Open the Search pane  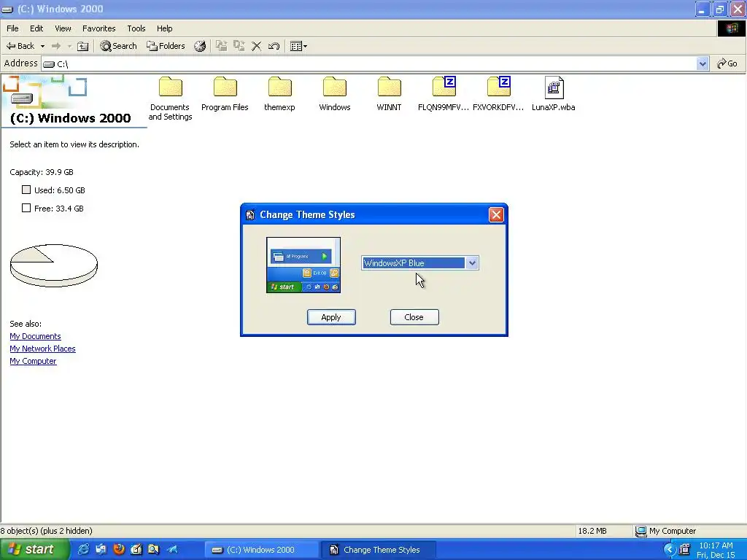click(119, 46)
